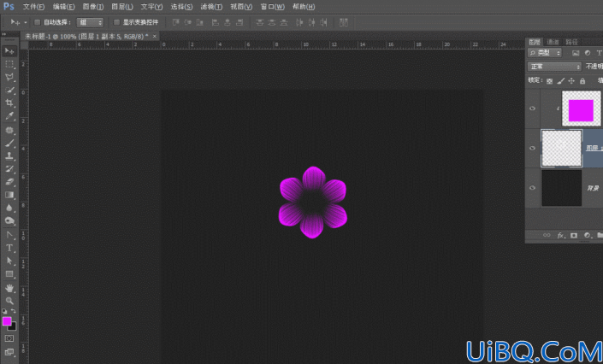Select the Hand tool
Viewport: 603px width, 364px height.
9,288
